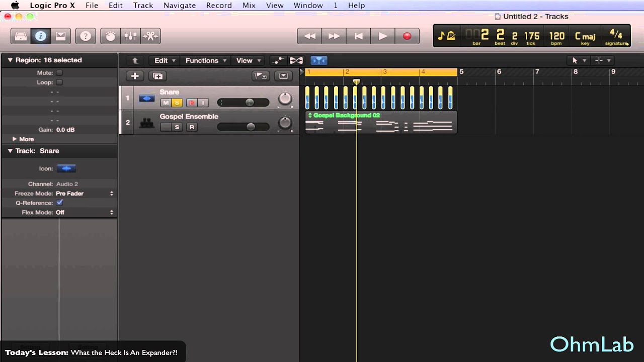Open the Tracks area View dropdown
The image size is (644, 362).
click(x=249, y=60)
